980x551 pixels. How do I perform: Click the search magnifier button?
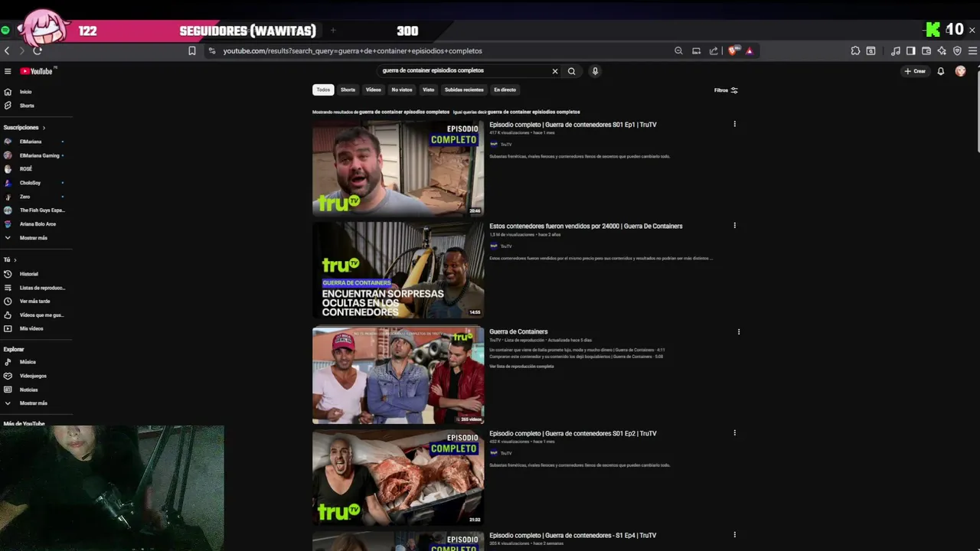point(571,71)
